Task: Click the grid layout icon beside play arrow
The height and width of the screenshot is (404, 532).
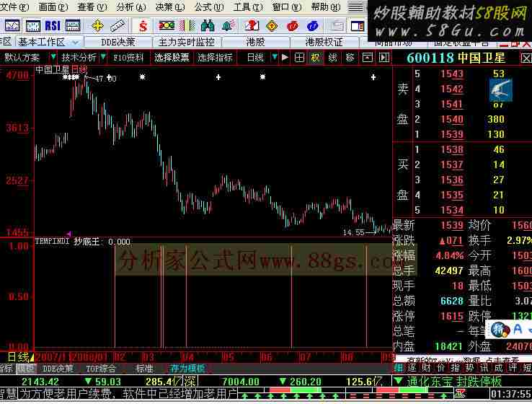Action: (299, 58)
